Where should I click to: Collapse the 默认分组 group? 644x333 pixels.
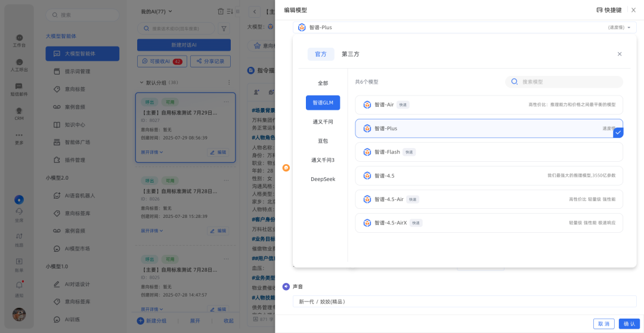click(x=142, y=82)
